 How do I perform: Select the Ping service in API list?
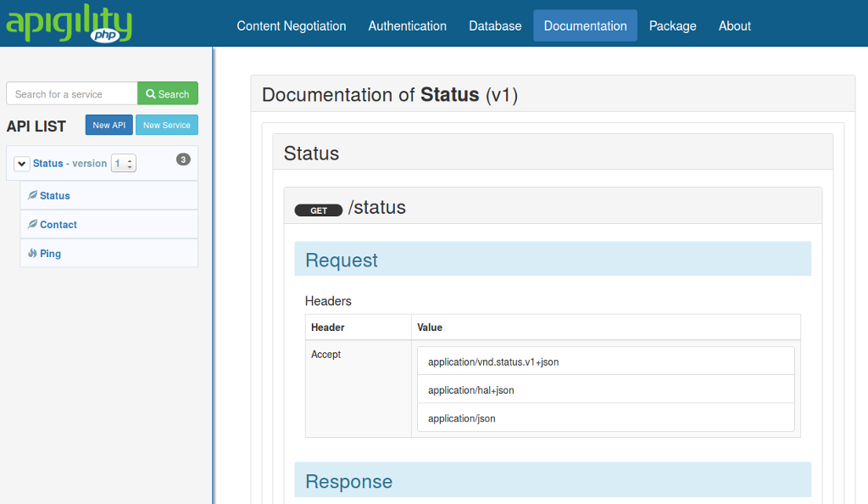coord(50,254)
